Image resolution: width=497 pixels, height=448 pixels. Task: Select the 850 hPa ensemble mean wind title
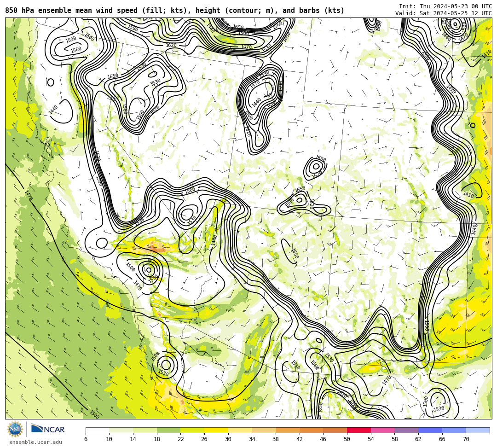coord(175,11)
